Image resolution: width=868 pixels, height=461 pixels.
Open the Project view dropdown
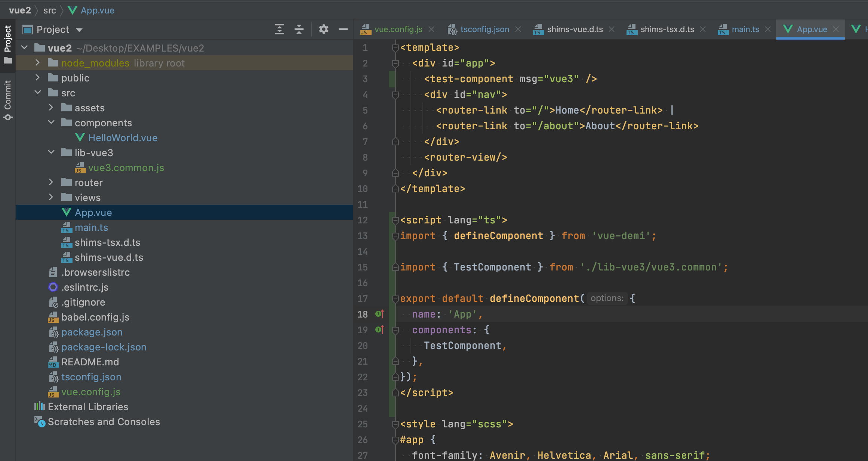point(79,30)
